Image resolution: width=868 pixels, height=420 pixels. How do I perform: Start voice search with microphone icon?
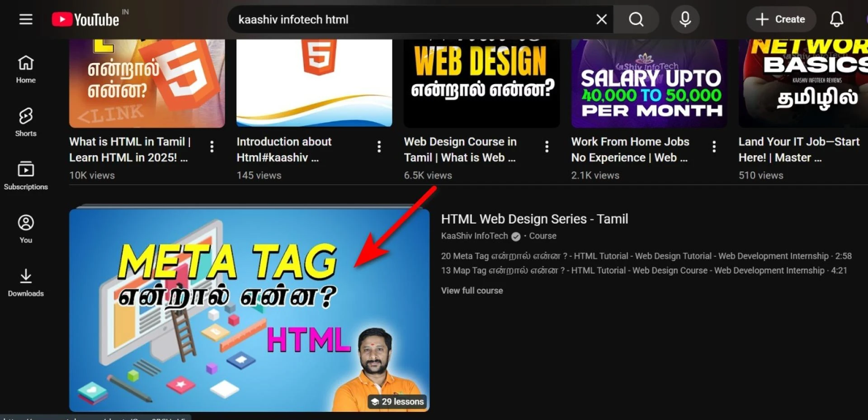685,19
